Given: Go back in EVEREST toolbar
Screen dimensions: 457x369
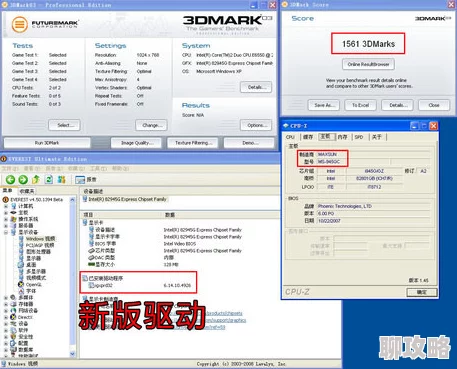Looking at the screenshot, I should pos(10,180).
